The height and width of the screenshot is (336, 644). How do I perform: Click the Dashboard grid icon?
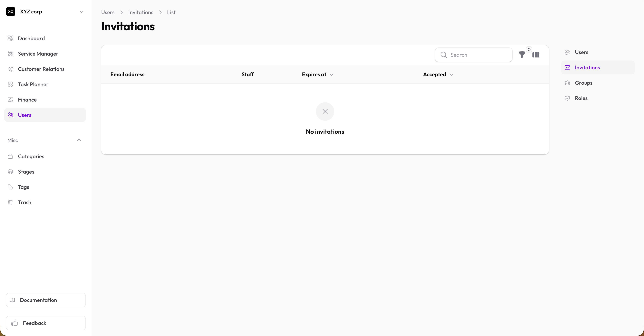click(10, 38)
